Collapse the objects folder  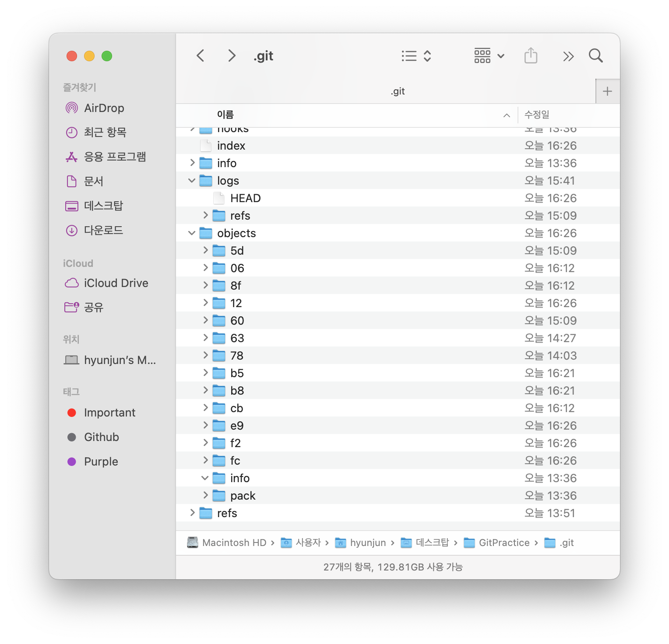192,233
